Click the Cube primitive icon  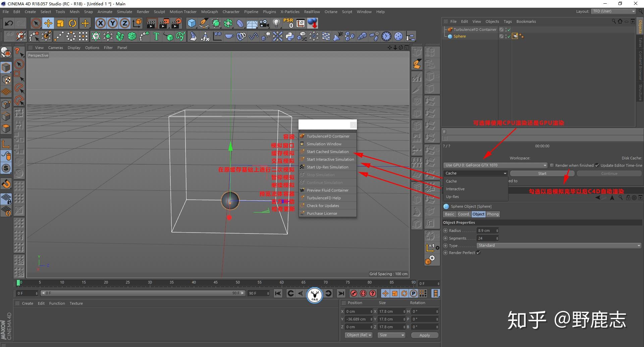[192, 23]
